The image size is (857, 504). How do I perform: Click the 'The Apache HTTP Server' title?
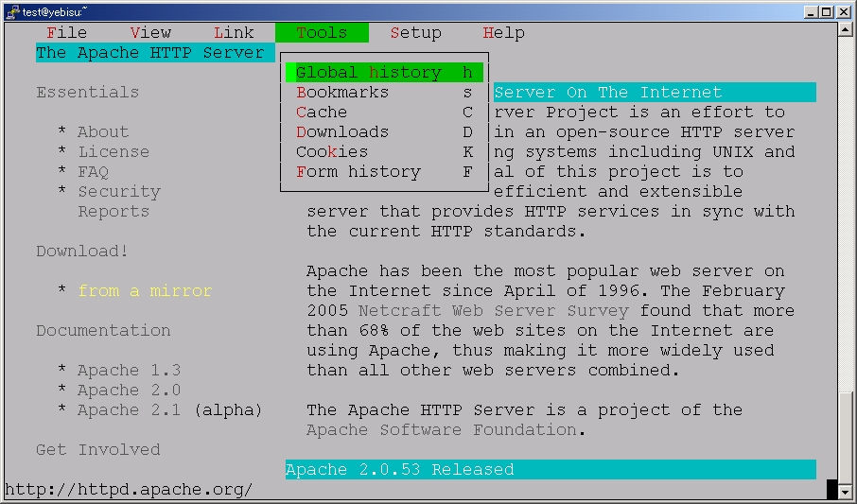pos(155,52)
